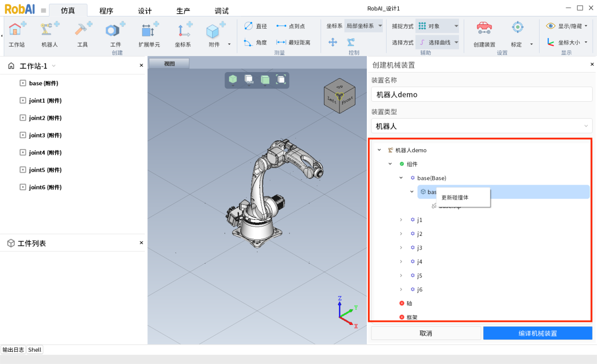Click the 标定 calibration target icon
Image resolution: width=597 pixels, height=364 pixels.
pos(517,28)
